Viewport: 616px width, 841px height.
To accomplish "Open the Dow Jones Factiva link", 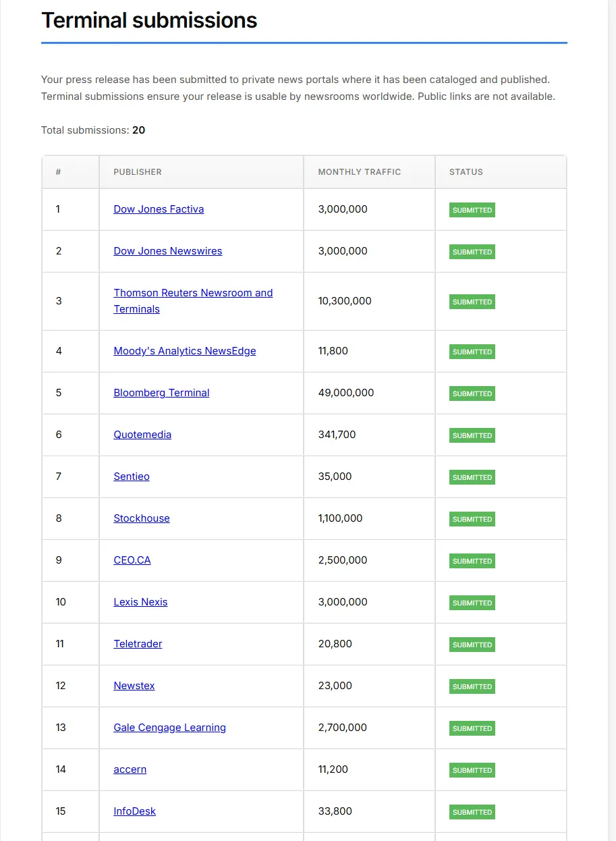I will point(159,209).
